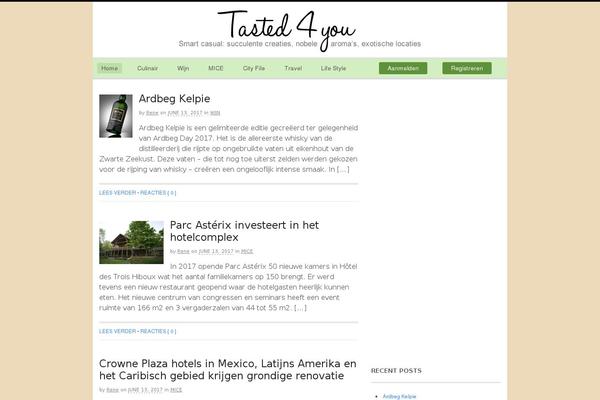The width and height of the screenshot is (600, 400).
Task: Select the MICE menu item
Action: point(215,68)
